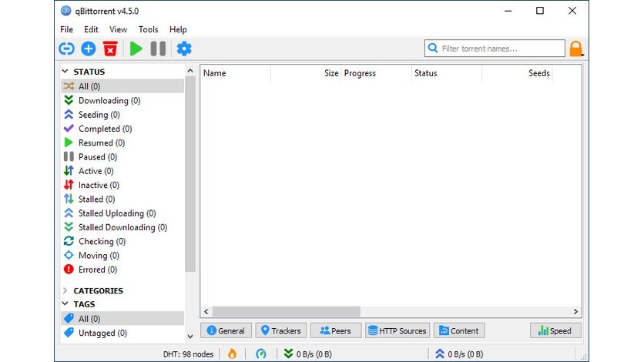The width and height of the screenshot is (644, 362).
Task: Select the Active (0) filter
Action: (122, 171)
